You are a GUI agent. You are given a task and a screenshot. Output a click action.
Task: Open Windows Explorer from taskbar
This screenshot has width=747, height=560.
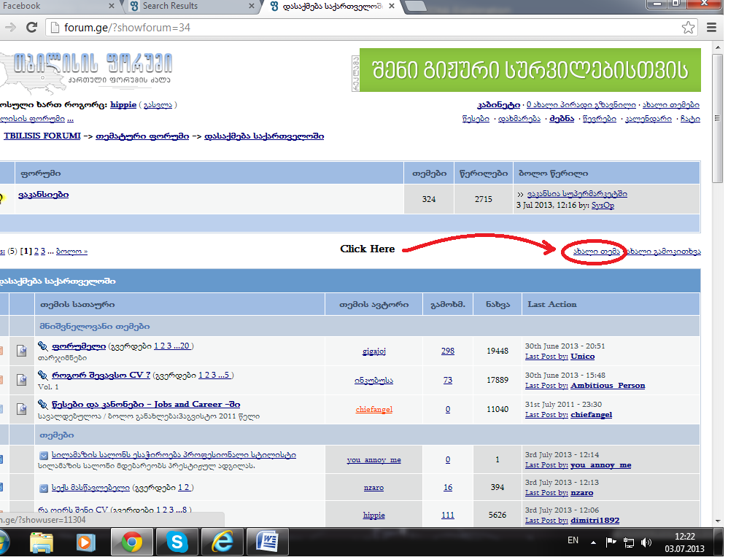pos(42,542)
